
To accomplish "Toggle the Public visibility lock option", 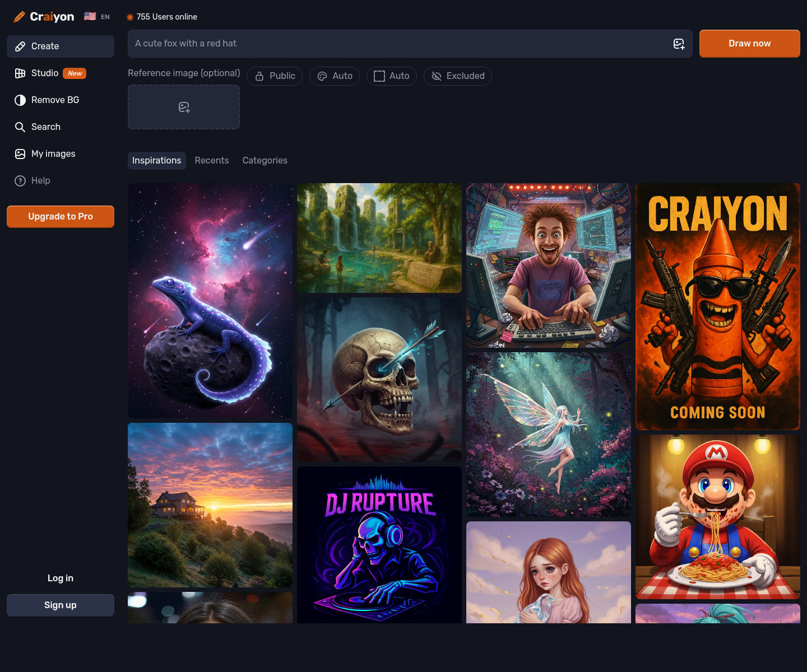I will click(x=275, y=76).
